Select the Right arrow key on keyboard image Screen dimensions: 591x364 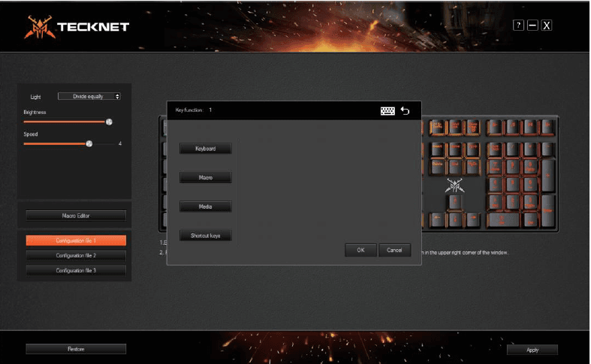point(472,220)
